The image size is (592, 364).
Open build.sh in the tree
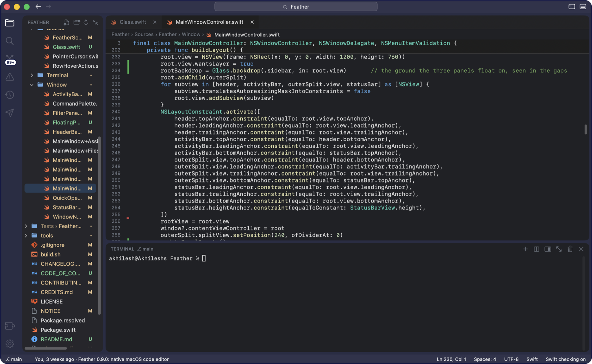pyautogui.click(x=61, y=255)
